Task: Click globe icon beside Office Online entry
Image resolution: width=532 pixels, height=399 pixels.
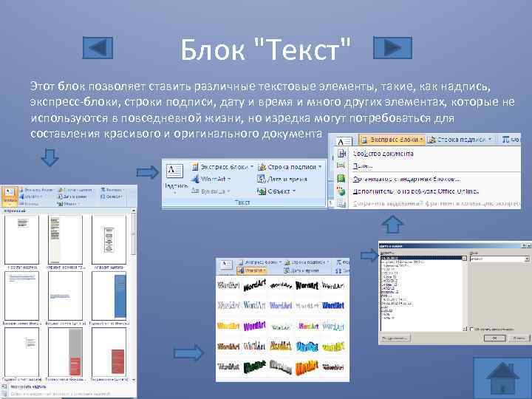Action: 341,191
